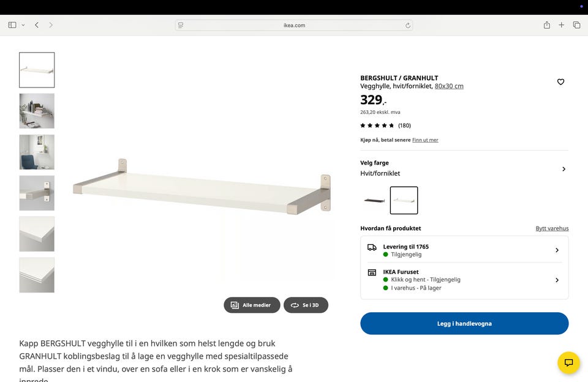Click the Safari share icon
588x382 pixels.
[546, 25]
